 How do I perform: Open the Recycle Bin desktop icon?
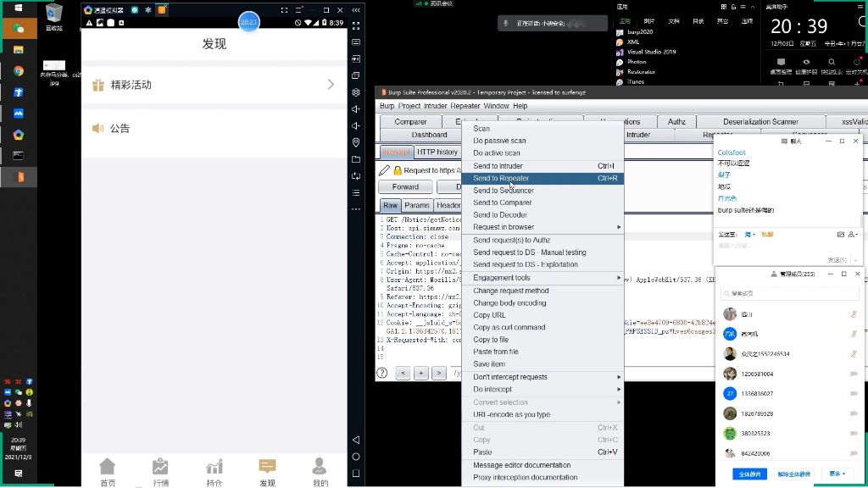(53, 17)
